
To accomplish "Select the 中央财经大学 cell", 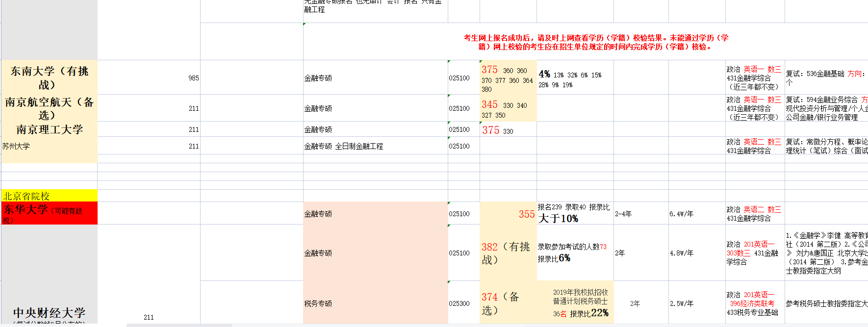I will (49, 313).
